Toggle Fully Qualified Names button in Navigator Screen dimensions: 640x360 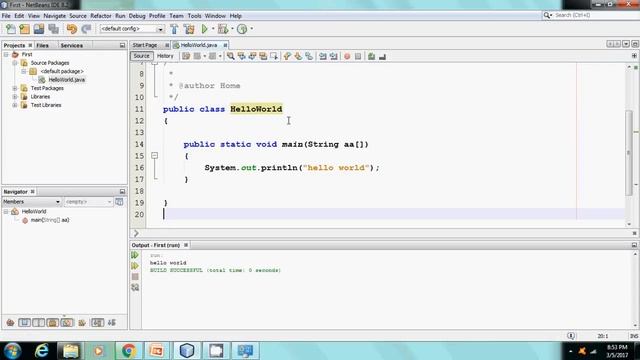[82, 323]
